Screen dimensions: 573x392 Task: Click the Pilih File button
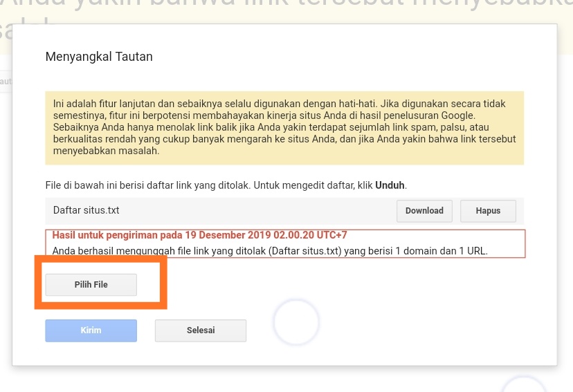91,284
